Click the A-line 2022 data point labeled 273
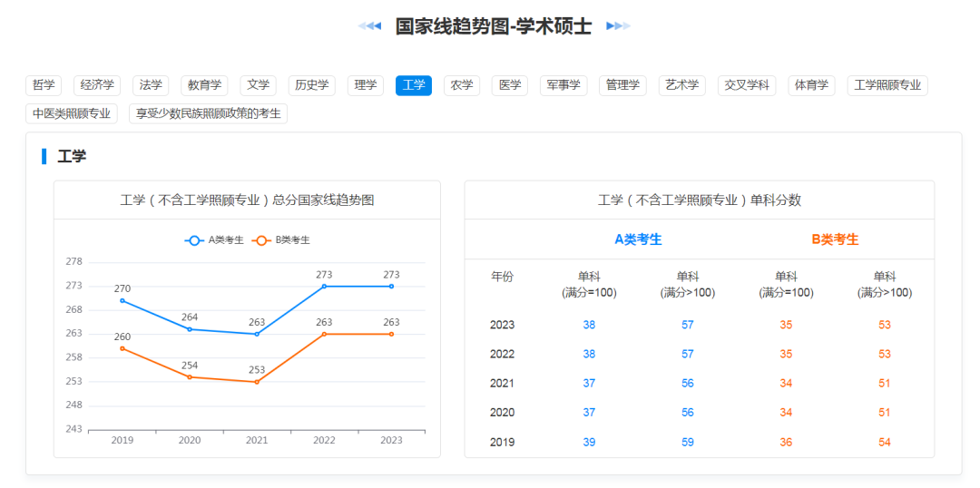 coord(324,286)
